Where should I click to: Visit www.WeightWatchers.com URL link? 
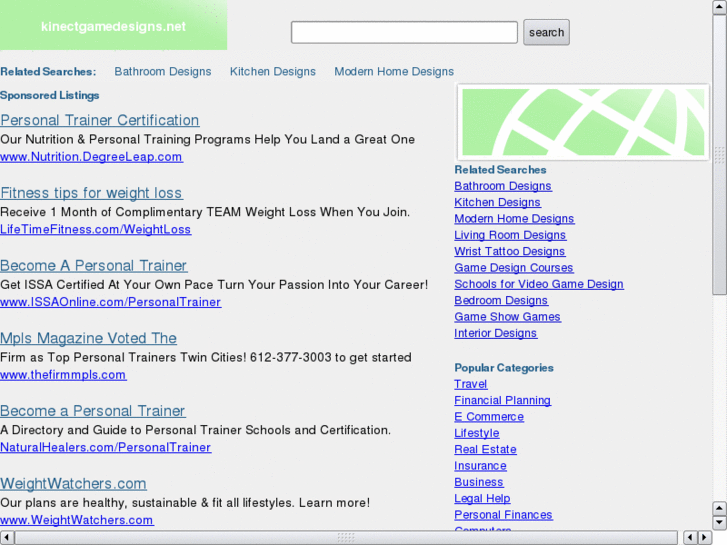click(77, 520)
